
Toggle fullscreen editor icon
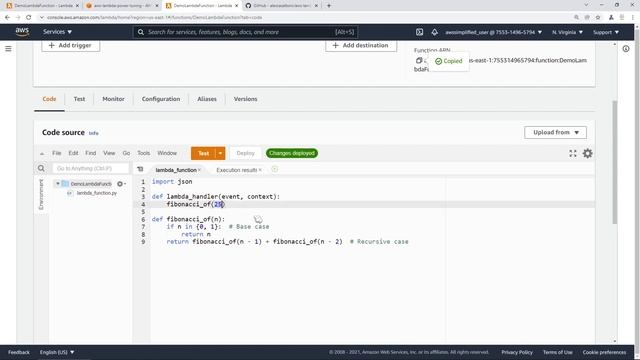[x=573, y=153]
